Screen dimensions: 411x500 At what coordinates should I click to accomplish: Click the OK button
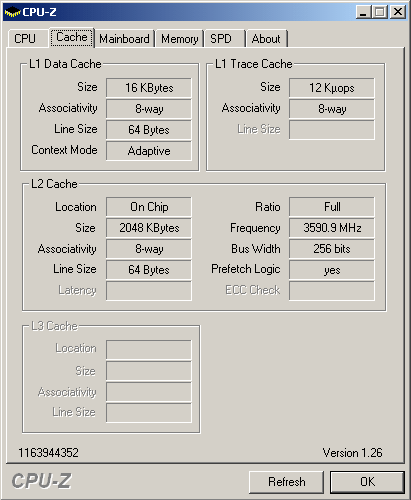tap(367, 482)
